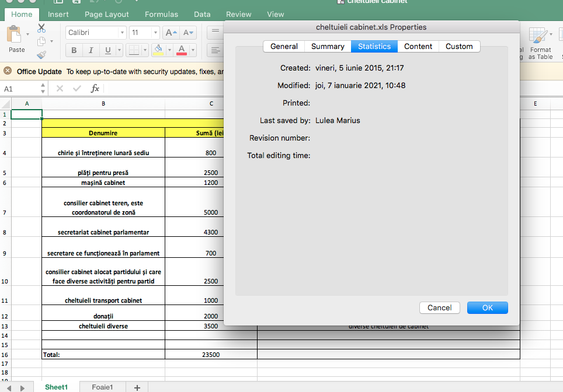Image resolution: width=563 pixels, height=392 pixels.
Task: Dismiss the Office Update notification
Action: click(8, 71)
